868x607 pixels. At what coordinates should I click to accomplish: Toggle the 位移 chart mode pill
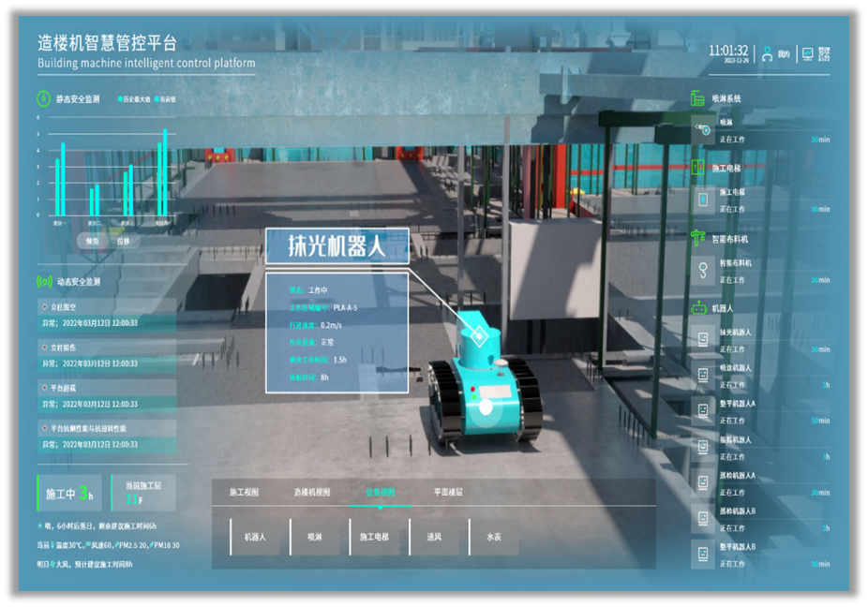click(124, 241)
